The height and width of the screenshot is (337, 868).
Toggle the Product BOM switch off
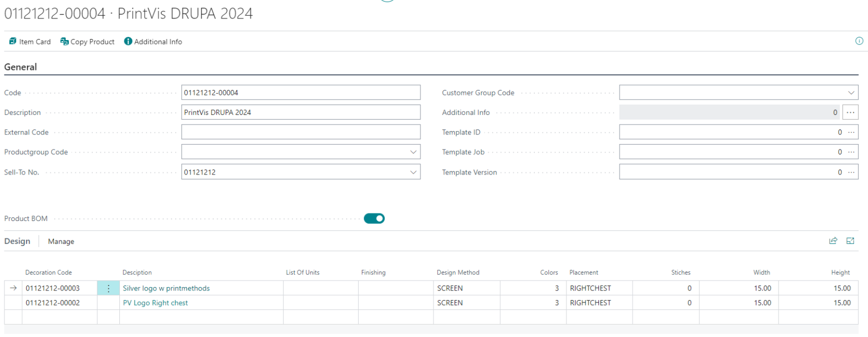(x=374, y=218)
